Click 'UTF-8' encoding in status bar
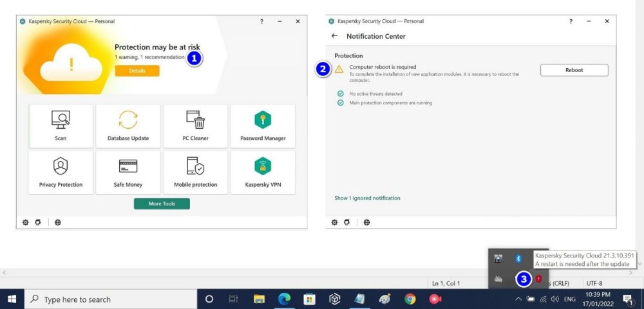 pos(594,283)
